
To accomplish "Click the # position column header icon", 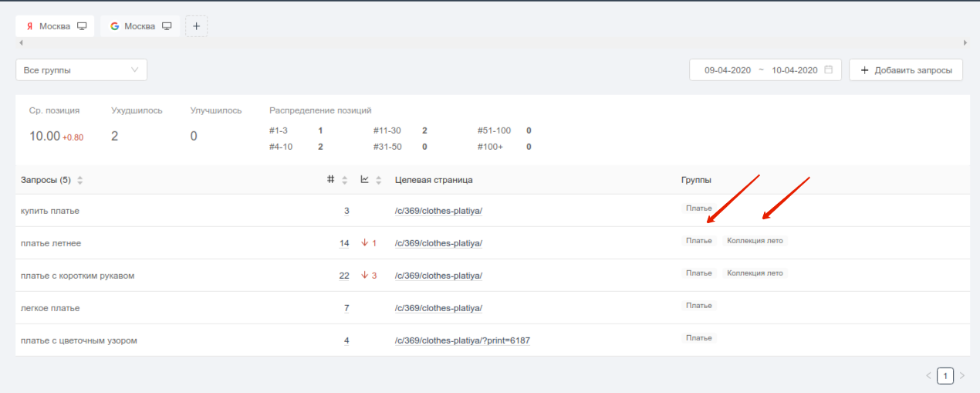I will (330, 180).
